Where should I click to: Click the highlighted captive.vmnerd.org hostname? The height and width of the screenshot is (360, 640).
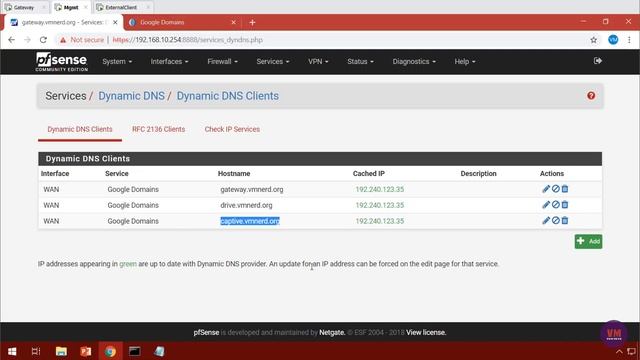tap(250, 221)
